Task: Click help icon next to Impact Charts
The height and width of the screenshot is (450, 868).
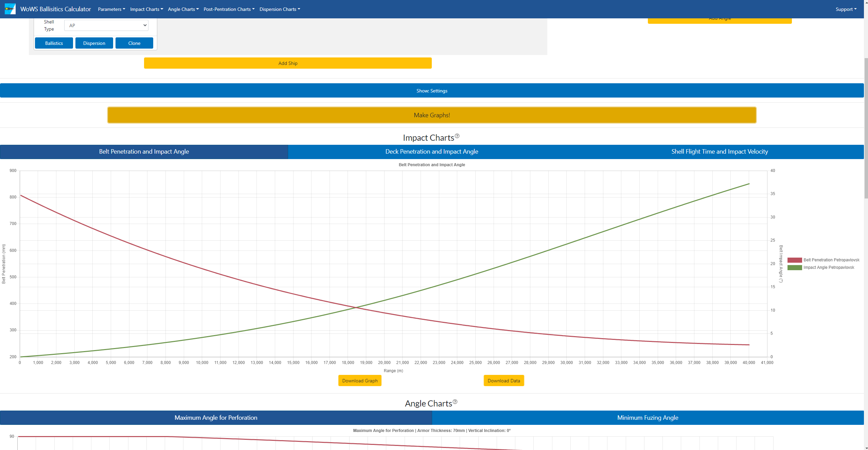Action: point(457,136)
